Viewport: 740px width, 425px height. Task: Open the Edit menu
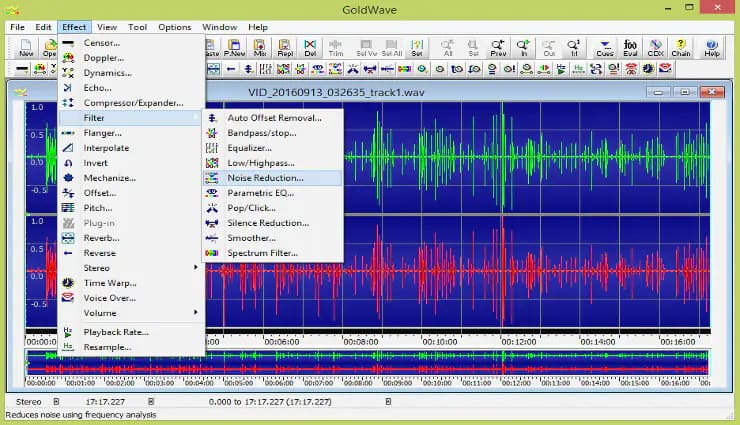(x=43, y=27)
